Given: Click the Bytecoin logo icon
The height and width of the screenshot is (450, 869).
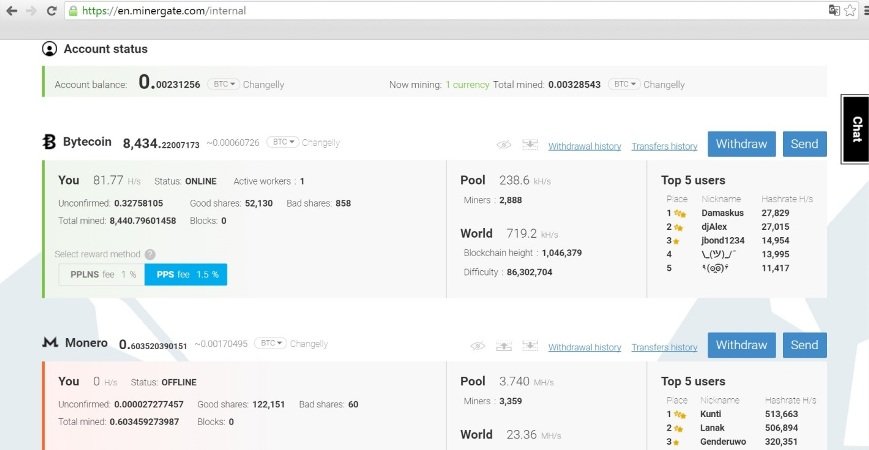Looking at the screenshot, I should point(49,142).
